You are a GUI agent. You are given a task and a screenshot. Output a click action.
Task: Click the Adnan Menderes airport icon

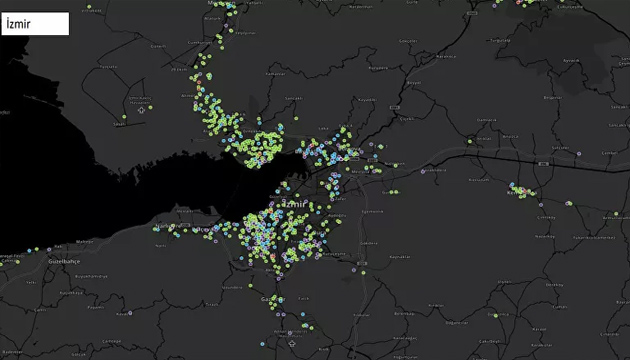(292, 344)
